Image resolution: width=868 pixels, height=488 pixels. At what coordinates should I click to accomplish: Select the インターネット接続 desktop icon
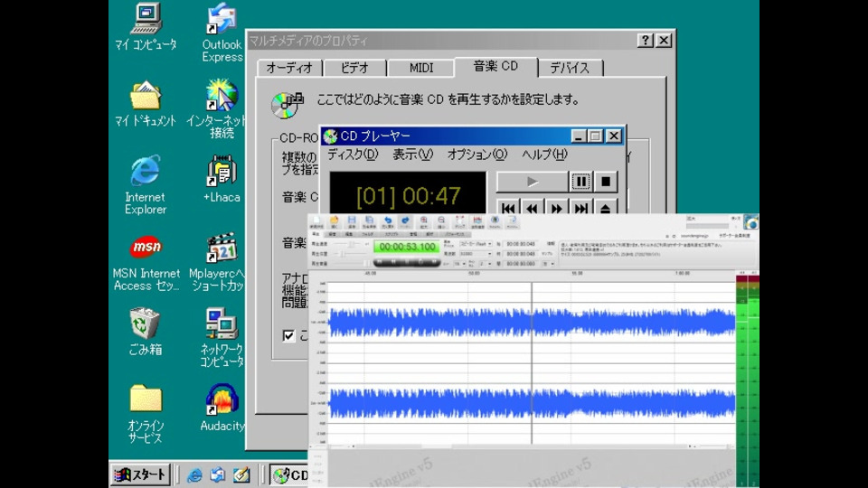[x=217, y=108]
